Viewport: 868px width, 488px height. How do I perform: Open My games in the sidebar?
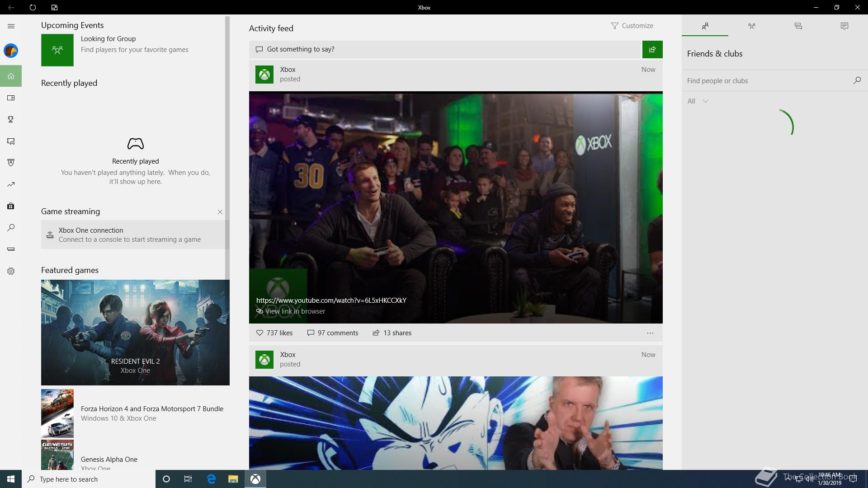tap(11, 98)
